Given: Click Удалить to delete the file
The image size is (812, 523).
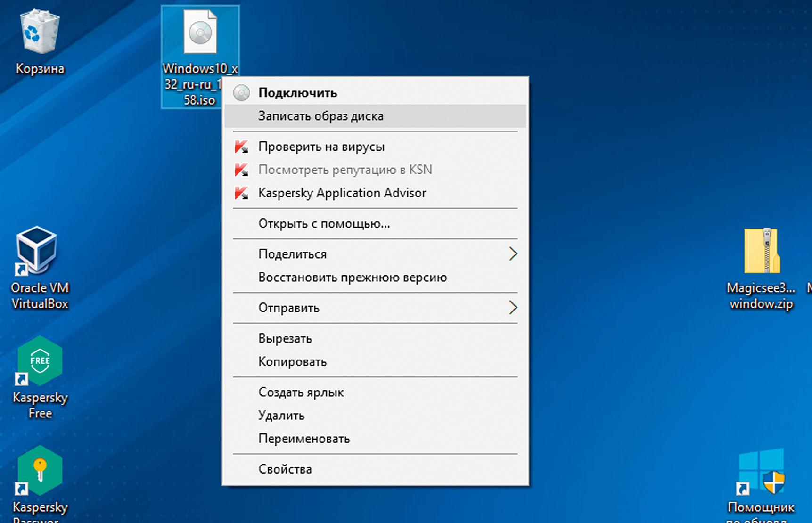Looking at the screenshot, I should point(281,416).
